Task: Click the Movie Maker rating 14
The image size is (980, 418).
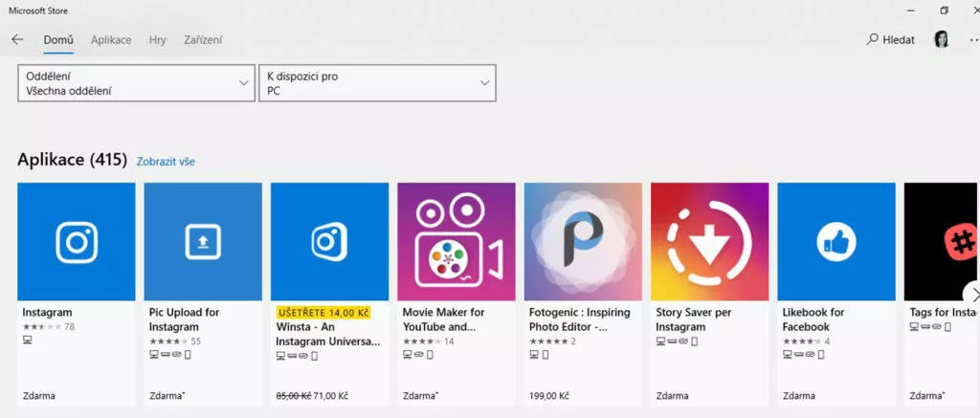Action: coord(429,341)
